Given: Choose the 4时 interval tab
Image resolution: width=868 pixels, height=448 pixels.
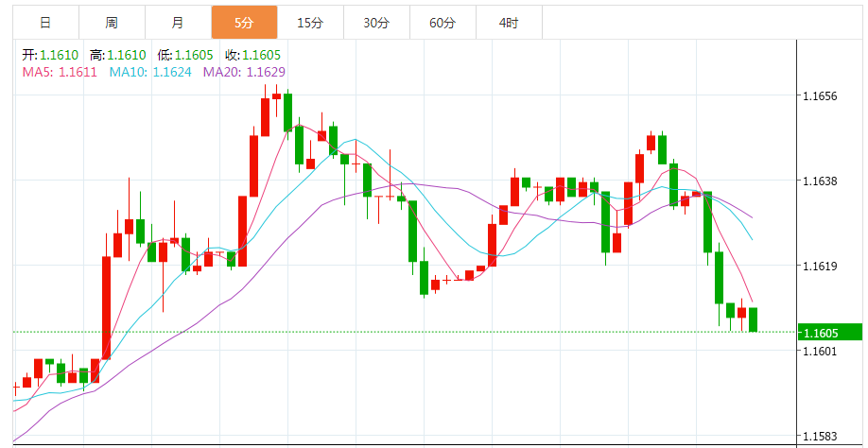Looking at the screenshot, I should [509, 23].
